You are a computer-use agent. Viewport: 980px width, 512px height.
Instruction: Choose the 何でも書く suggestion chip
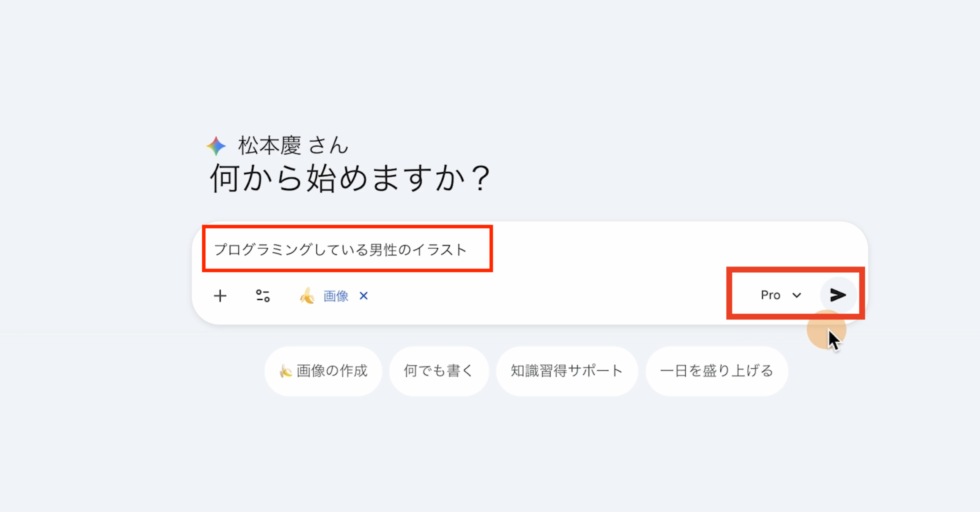pos(438,371)
